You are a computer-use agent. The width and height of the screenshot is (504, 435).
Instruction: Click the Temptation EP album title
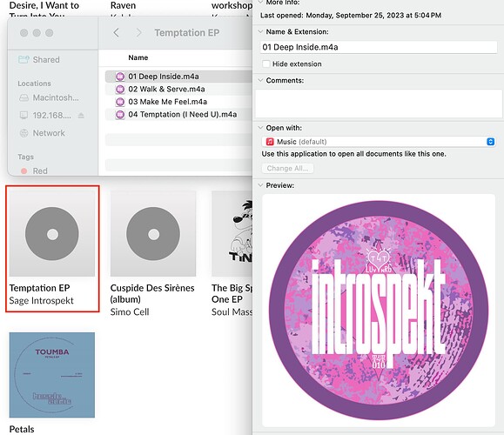(x=39, y=288)
